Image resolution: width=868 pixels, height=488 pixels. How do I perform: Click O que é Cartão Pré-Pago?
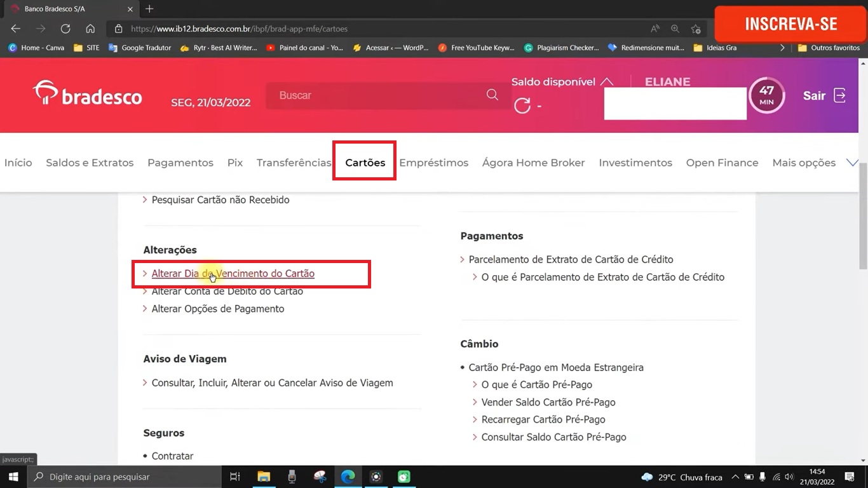click(x=536, y=384)
